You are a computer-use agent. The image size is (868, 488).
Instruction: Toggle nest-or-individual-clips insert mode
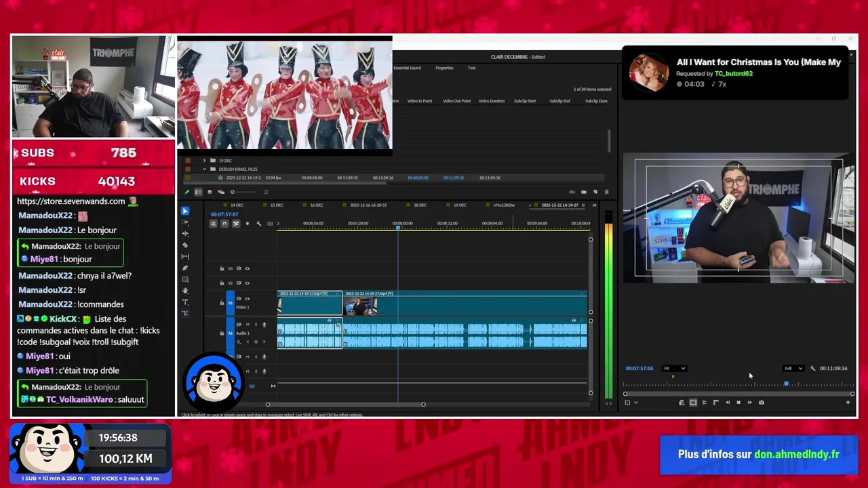coord(214,224)
